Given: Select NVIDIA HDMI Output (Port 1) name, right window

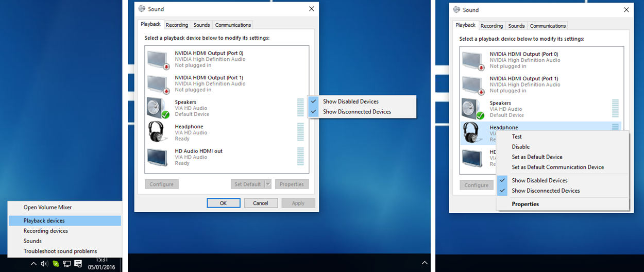Looking at the screenshot, I should tap(524, 79).
